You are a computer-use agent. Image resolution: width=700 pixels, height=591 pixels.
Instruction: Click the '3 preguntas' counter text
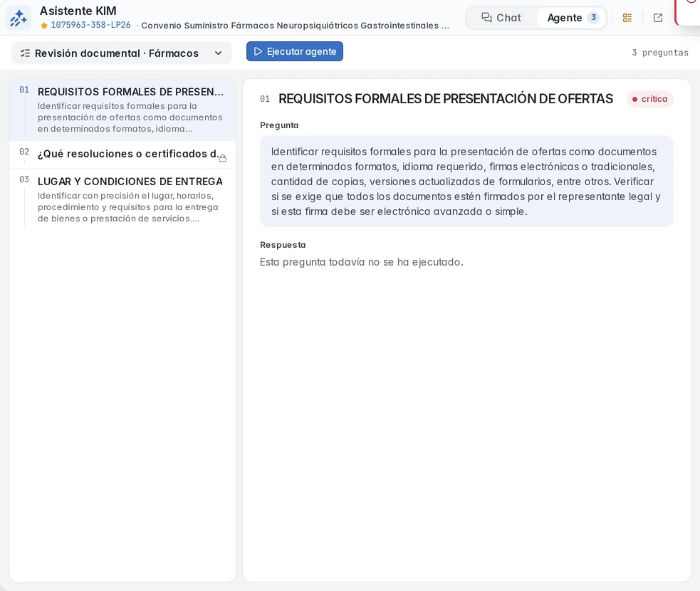click(660, 53)
